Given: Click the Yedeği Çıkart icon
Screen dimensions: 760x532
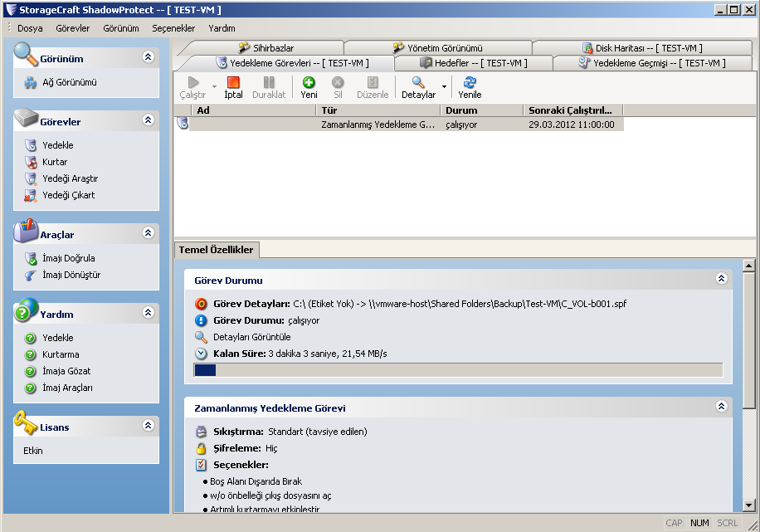Looking at the screenshot, I should click(31, 195).
